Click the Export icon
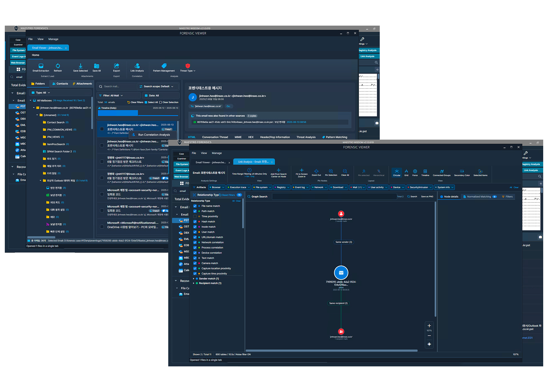The image size is (548, 392). click(117, 66)
